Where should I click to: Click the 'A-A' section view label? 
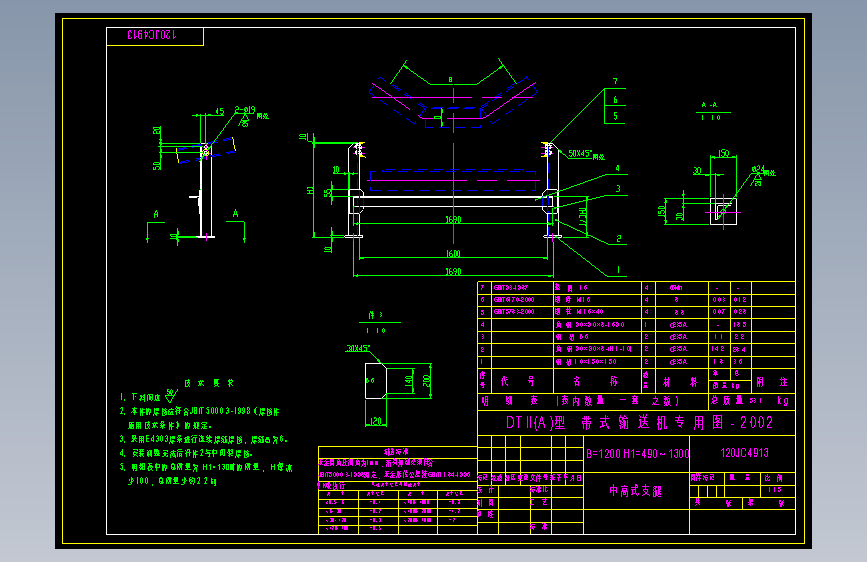pos(709,105)
